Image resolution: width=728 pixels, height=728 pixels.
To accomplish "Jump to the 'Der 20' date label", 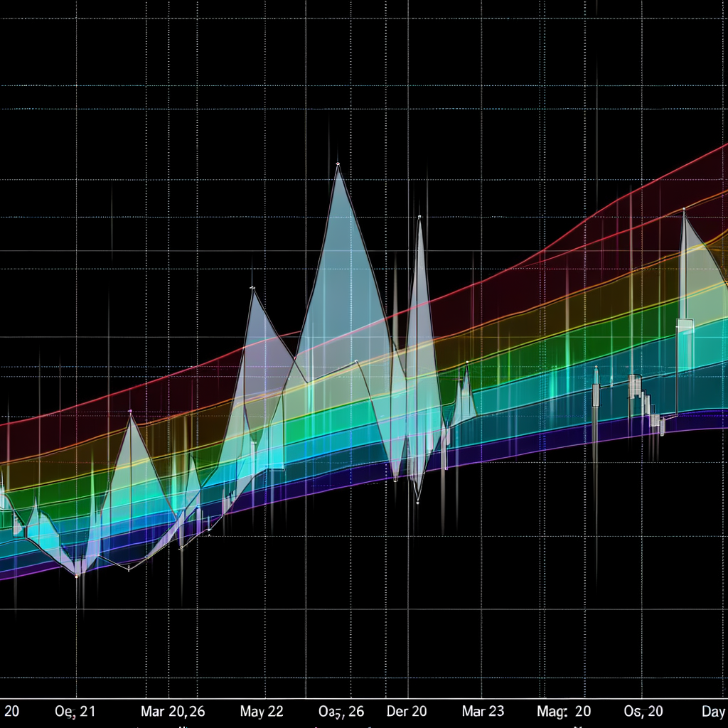I will point(407,711).
